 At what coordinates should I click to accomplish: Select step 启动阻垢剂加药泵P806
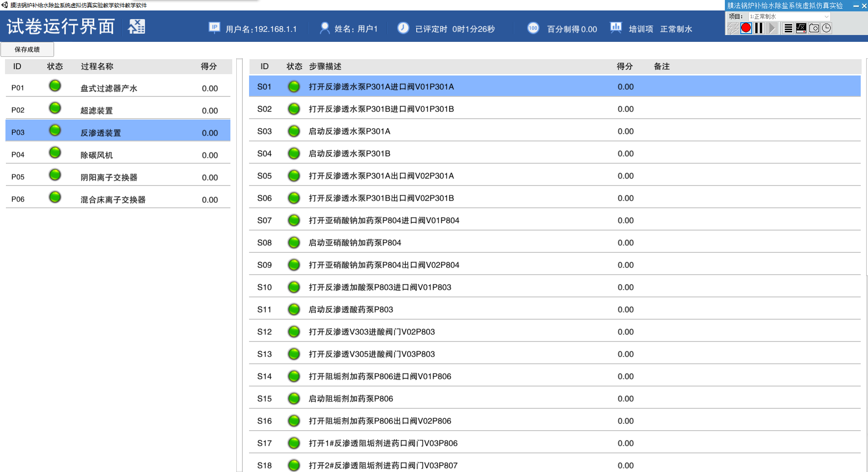[555, 398]
